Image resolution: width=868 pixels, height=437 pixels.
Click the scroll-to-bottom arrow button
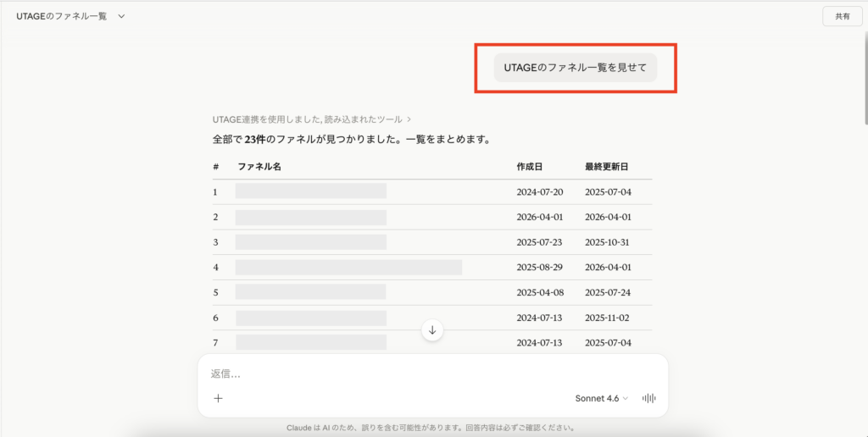pos(432,330)
